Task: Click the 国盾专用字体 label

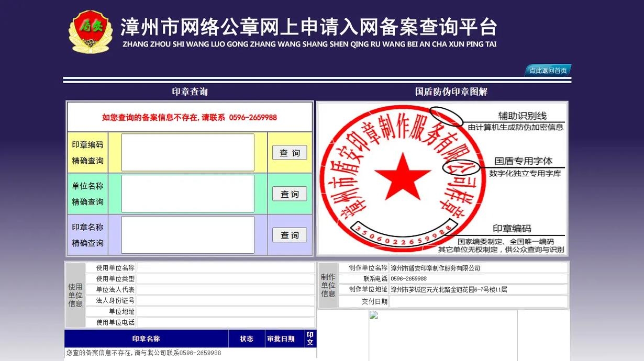Action: coord(524,161)
